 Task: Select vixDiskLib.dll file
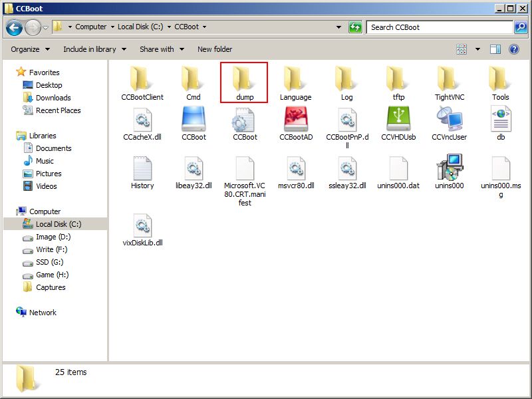(x=142, y=230)
